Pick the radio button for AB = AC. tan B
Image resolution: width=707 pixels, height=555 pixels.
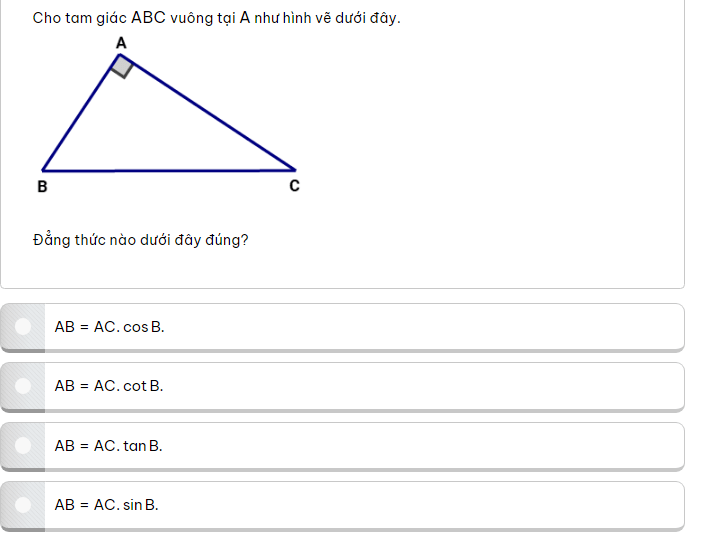pos(23,445)
